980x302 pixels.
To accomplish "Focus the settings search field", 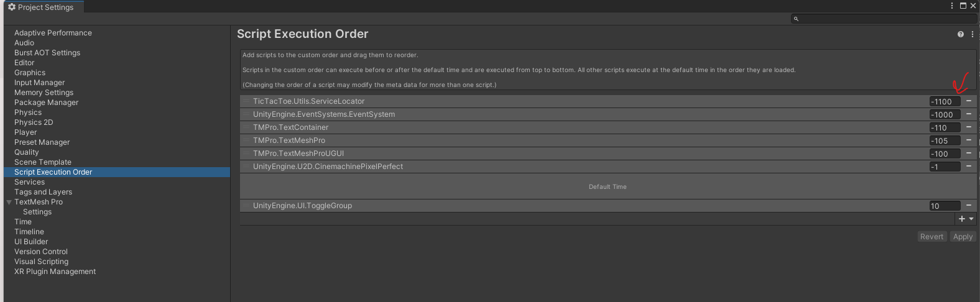I will click(x=884, y=19).
